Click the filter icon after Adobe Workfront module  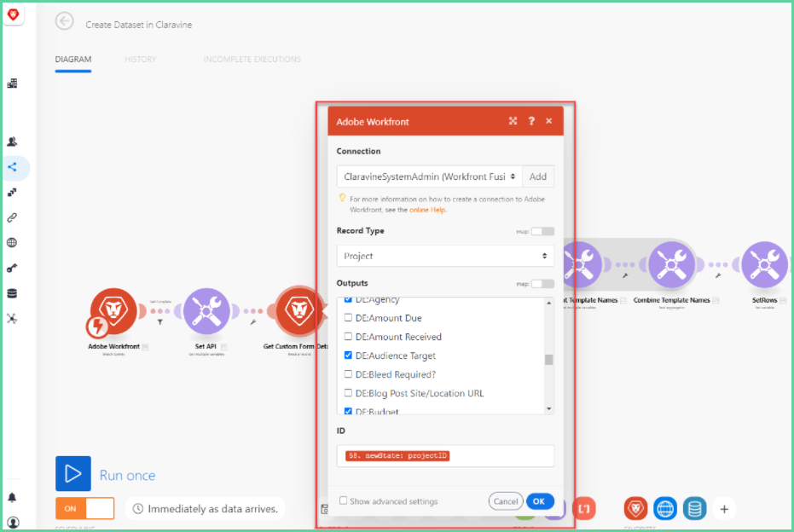click(160, 322)
